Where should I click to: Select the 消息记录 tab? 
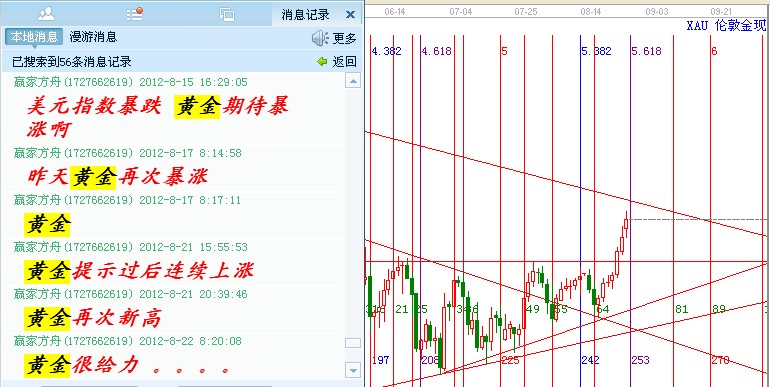305,15
